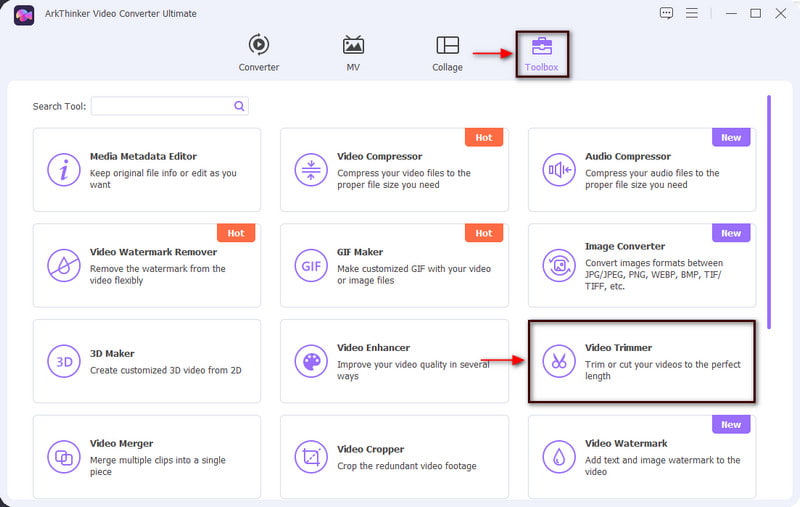
Task: Open the Audio Compressor tool title
Action: coord(628,157)
